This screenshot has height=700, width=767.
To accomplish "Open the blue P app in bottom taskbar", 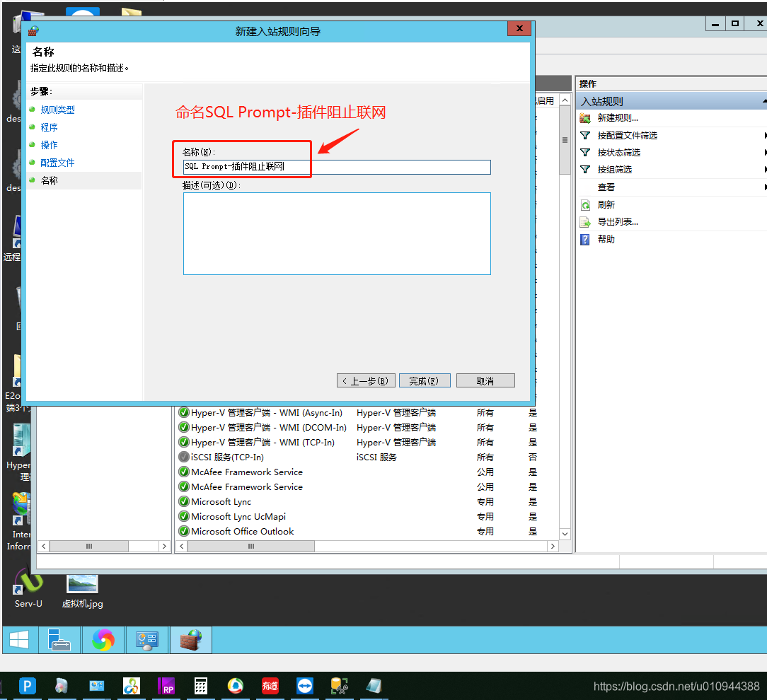I will click(28, 687).
